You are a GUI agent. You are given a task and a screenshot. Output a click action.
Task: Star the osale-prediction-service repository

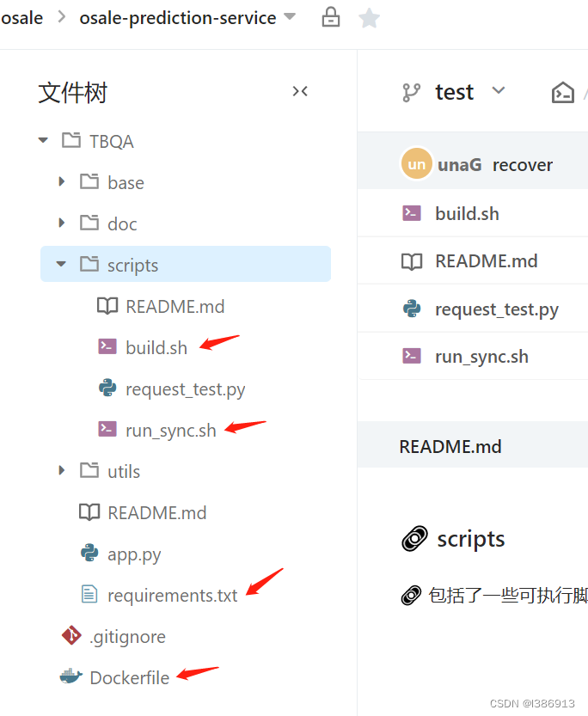click(369, 17)
